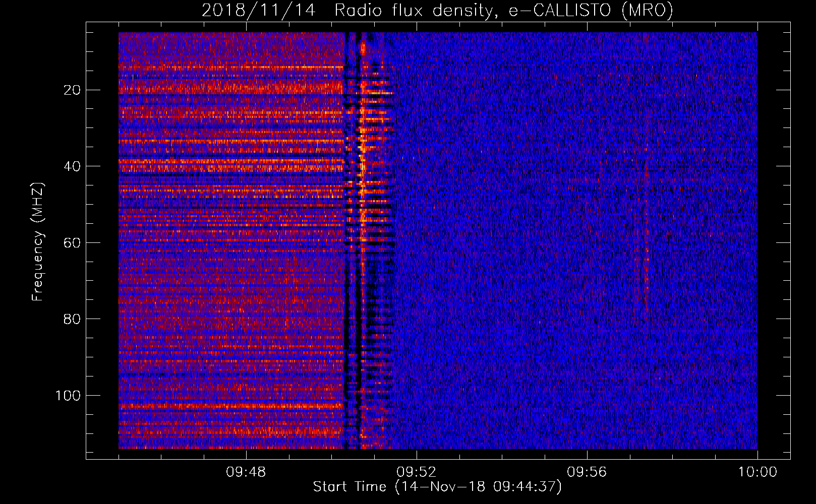Click the 09:52 time tick label

pyautogui.click(x=416, y=472)
